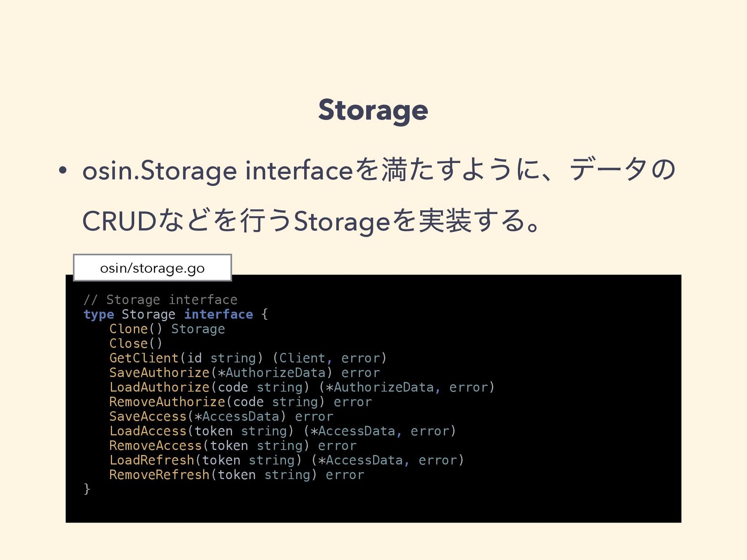This screenshot has height=560, width=747.
Task: Click the LoadAuthorize method name
Action: (160, 387)
